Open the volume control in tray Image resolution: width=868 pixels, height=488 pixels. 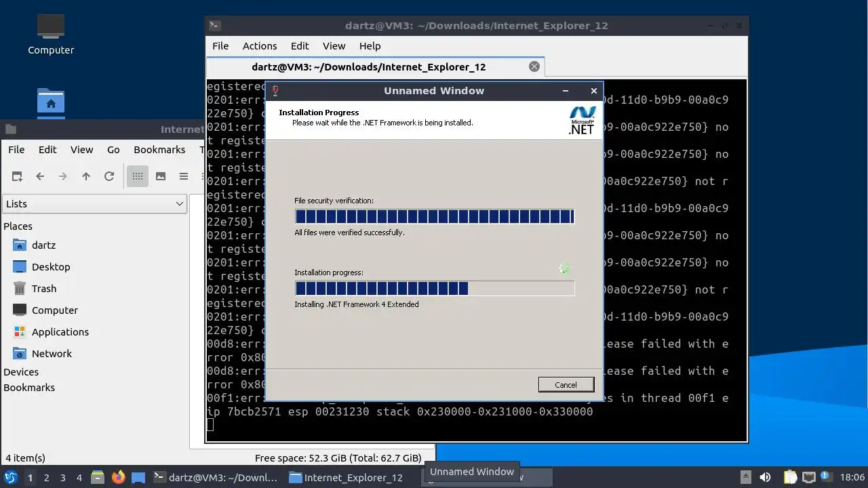(765, 477)
